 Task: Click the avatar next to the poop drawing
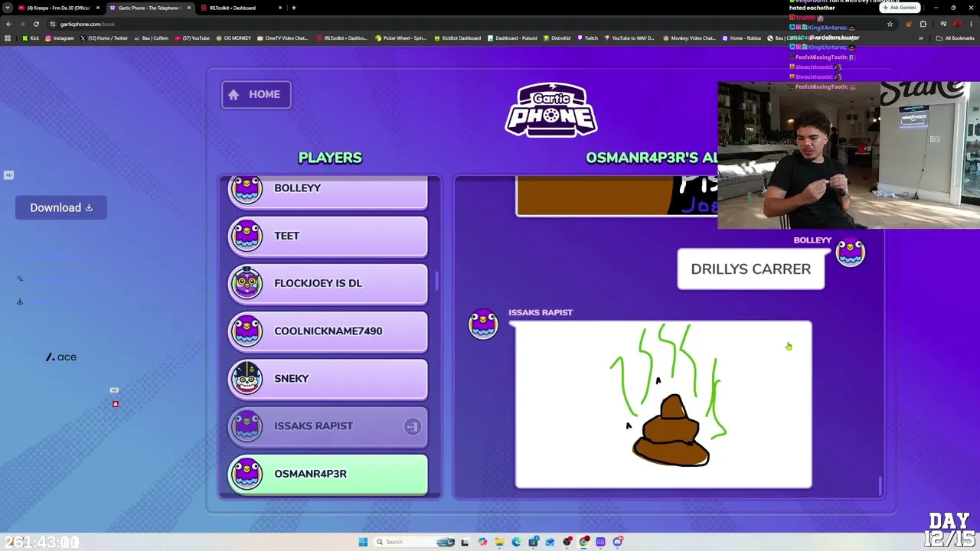483,324
